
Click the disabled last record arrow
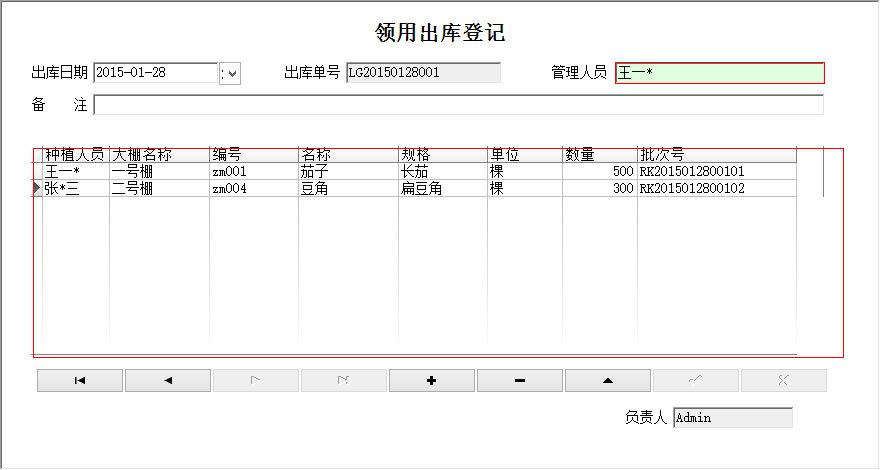click(x=344, y=381)
